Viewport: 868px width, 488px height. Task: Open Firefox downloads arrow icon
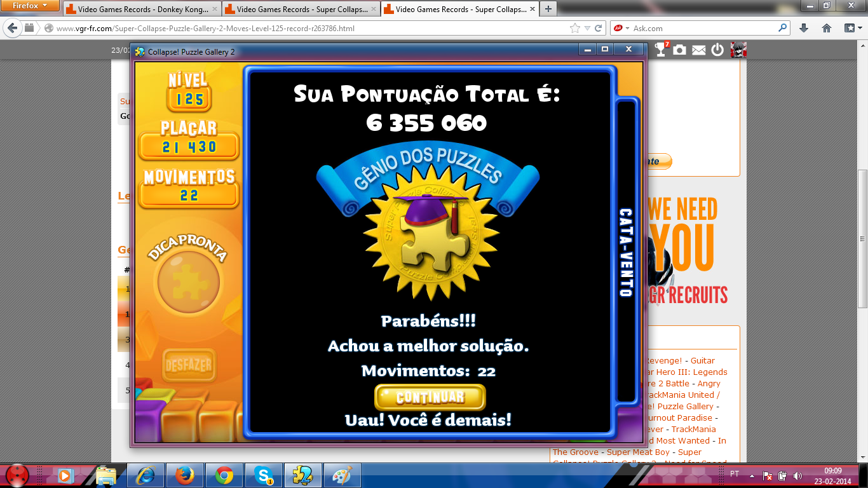click(804, 28)
